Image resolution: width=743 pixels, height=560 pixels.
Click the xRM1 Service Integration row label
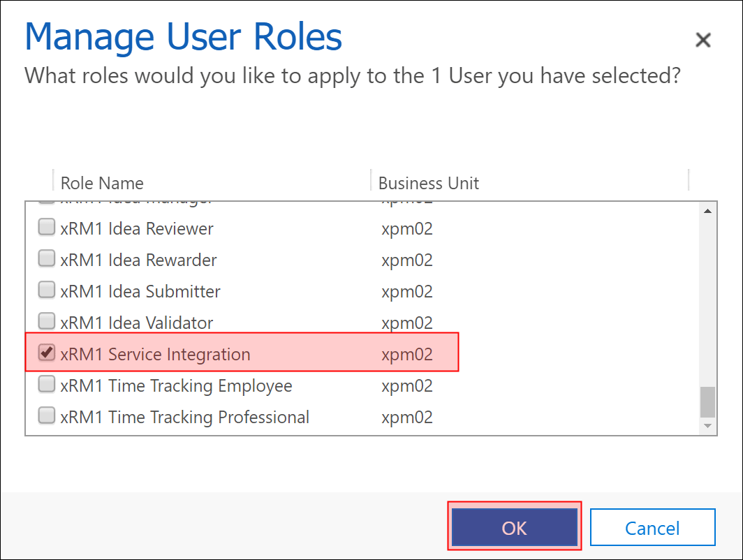tap(155, 354)
